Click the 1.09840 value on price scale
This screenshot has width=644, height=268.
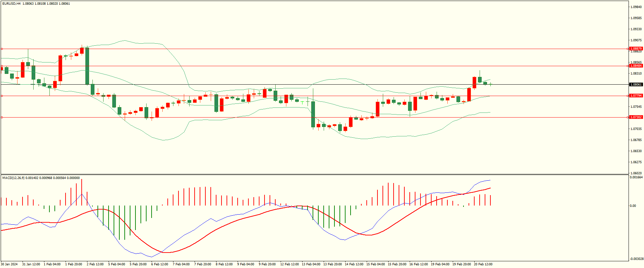pos(636,7)
